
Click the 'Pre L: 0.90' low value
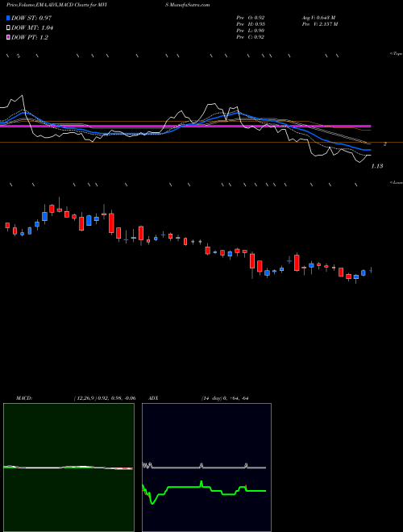pyautogui.click(x=251, y=31)
